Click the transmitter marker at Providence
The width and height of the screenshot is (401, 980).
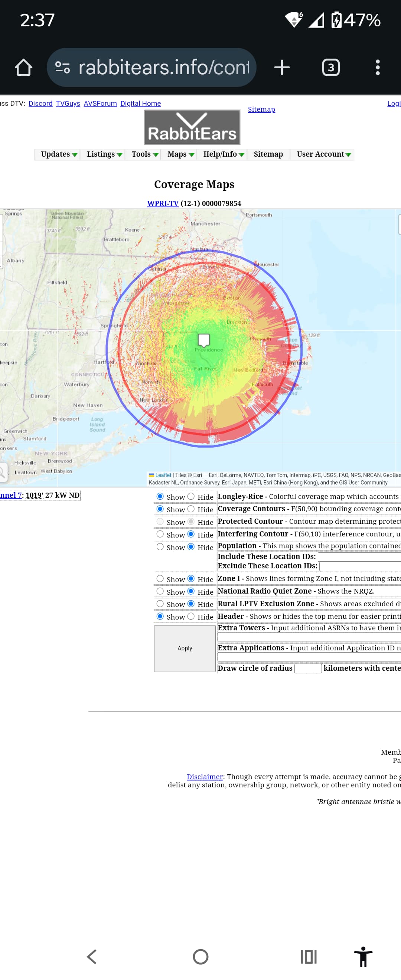(x=204, y=339)
